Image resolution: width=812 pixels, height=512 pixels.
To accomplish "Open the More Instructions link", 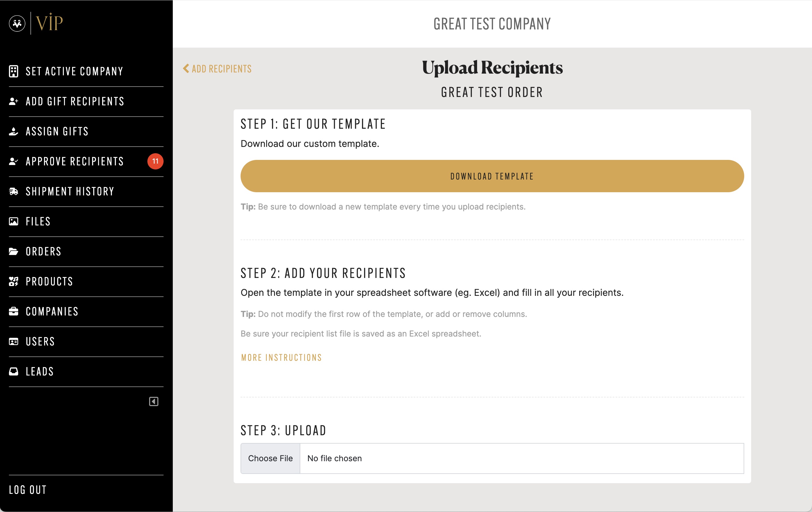I will click(282, 358).
